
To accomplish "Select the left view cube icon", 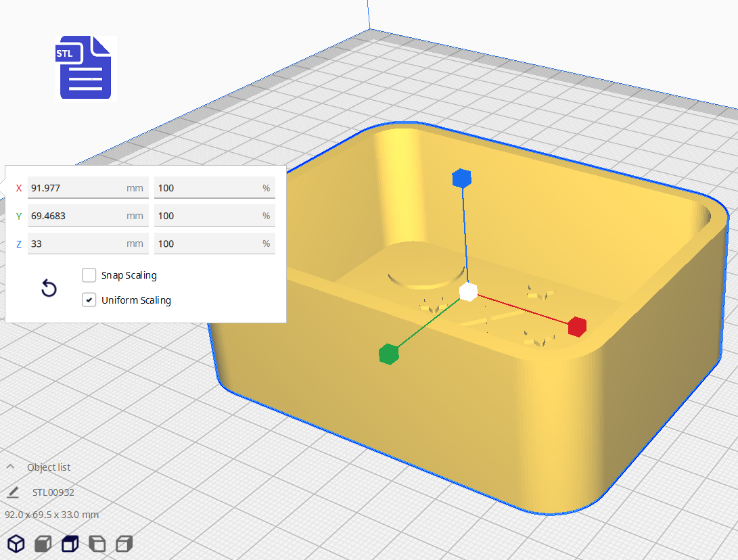I will (97, 543).
